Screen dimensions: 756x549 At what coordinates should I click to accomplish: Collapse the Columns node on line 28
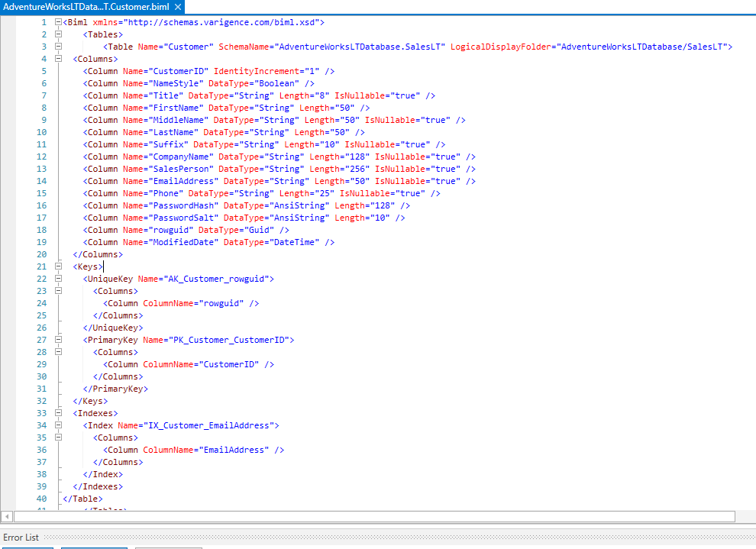(x=58, y=352)
